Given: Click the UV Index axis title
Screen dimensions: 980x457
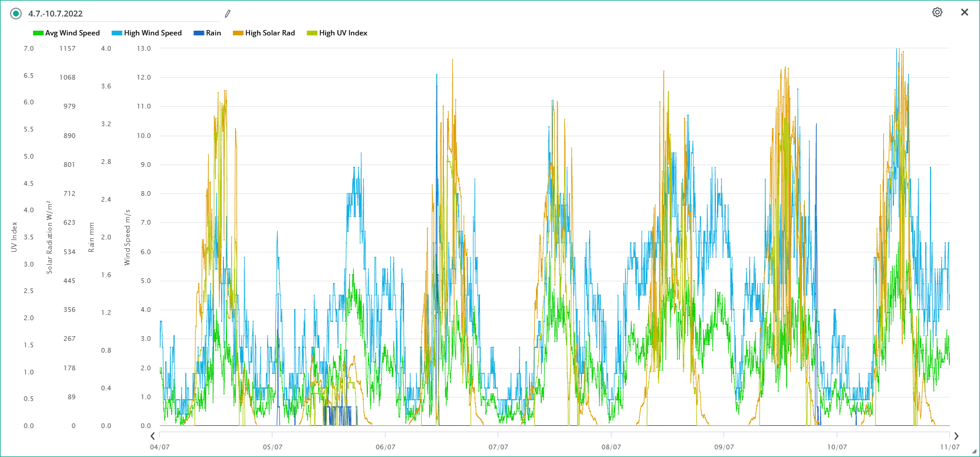Looking at the screenshot, I should click(14, 237).
